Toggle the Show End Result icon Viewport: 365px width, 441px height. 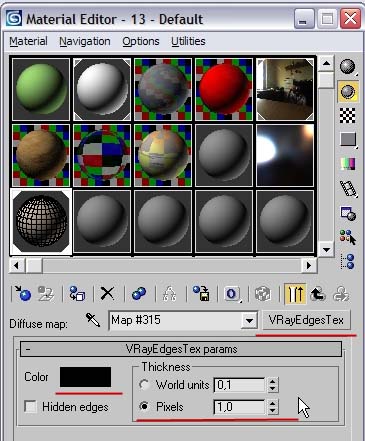pyautogui.click(x=295, y=294)
